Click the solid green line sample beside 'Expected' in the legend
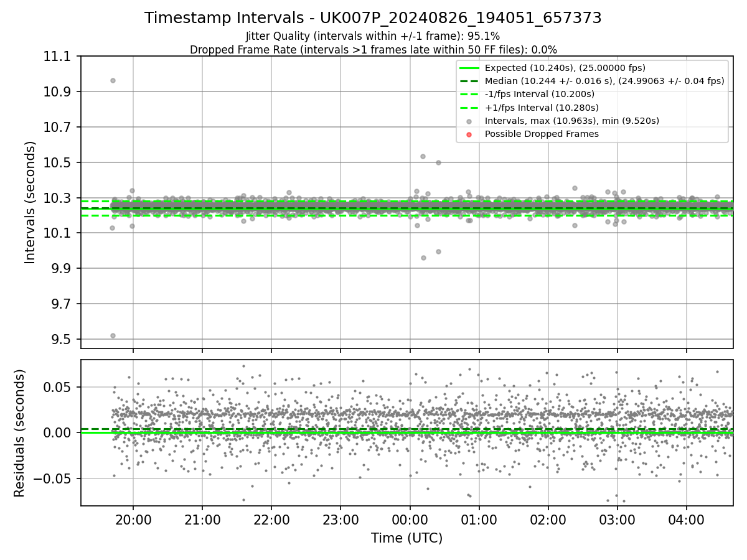The width and height of the screenshot is (747, 560). pyautogui.click(x=469, y=68)
